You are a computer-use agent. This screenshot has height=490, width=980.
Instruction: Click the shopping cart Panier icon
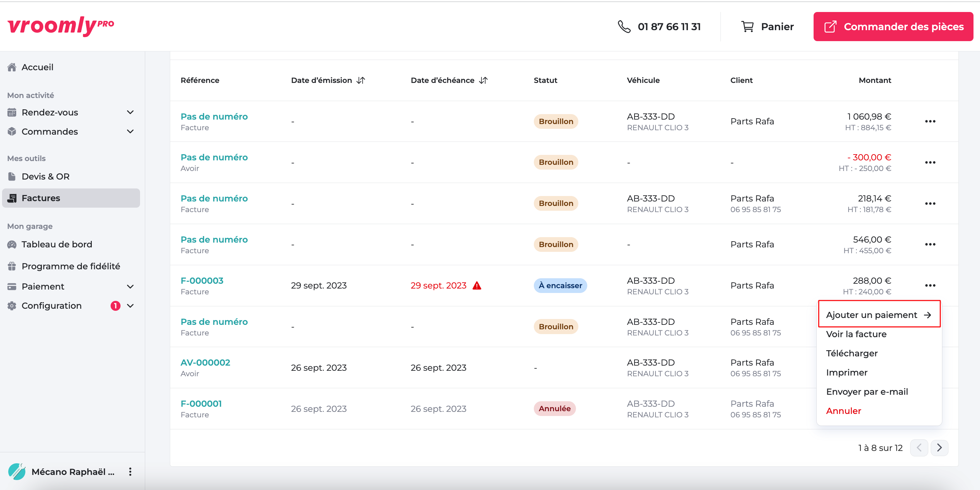tap(747, 27)
